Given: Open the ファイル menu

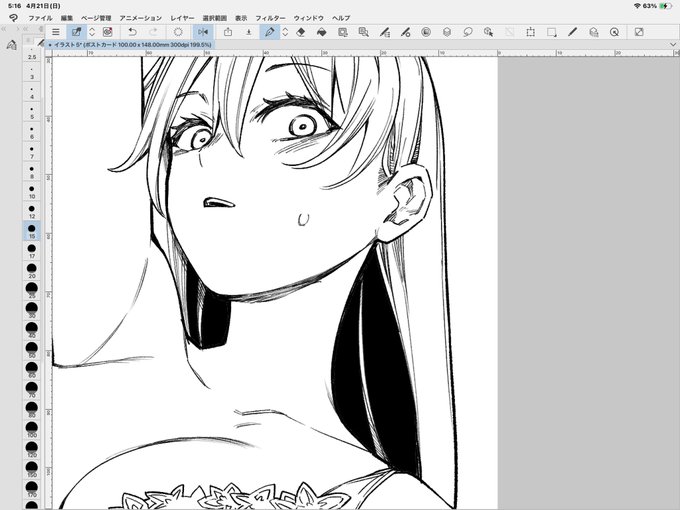Looking at the screenshot, I should tap(40, 18).
